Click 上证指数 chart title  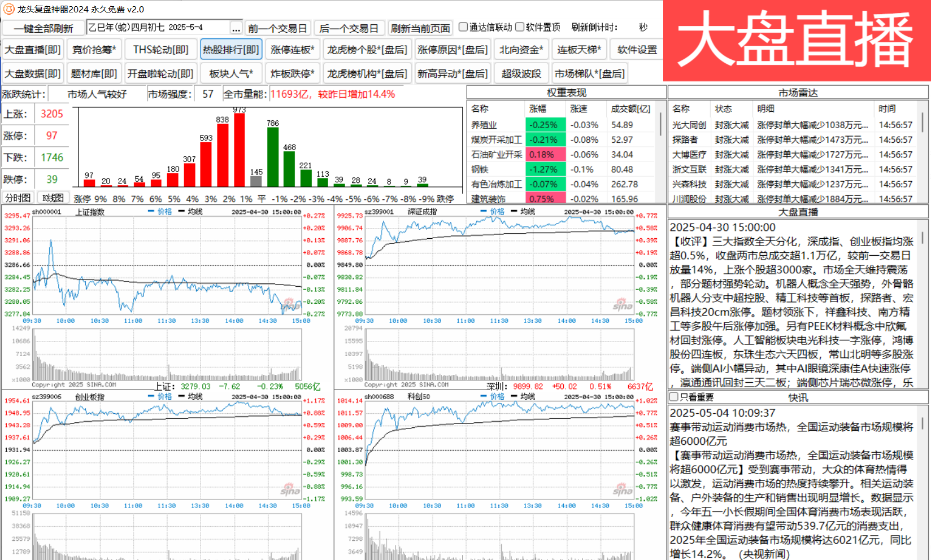pyautogui.click(x=90, y=212)
